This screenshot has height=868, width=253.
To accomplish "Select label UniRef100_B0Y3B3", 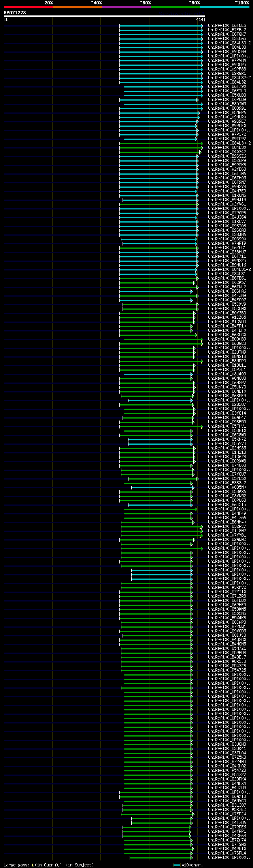I will [x=227, y=313].
